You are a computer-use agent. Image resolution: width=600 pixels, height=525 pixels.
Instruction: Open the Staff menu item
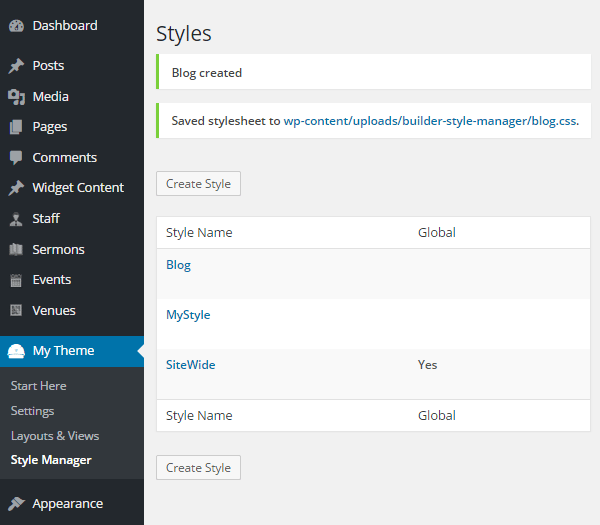[72, 219]
